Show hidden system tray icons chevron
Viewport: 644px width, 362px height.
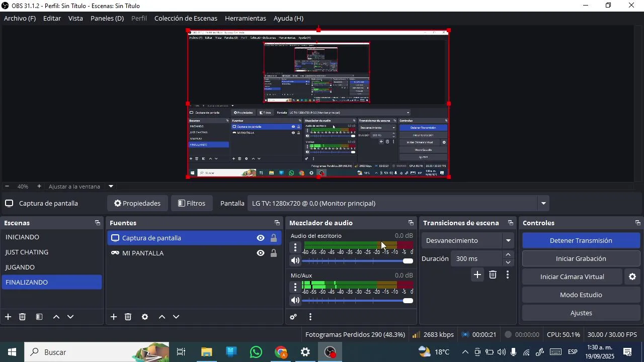[465, 352]
